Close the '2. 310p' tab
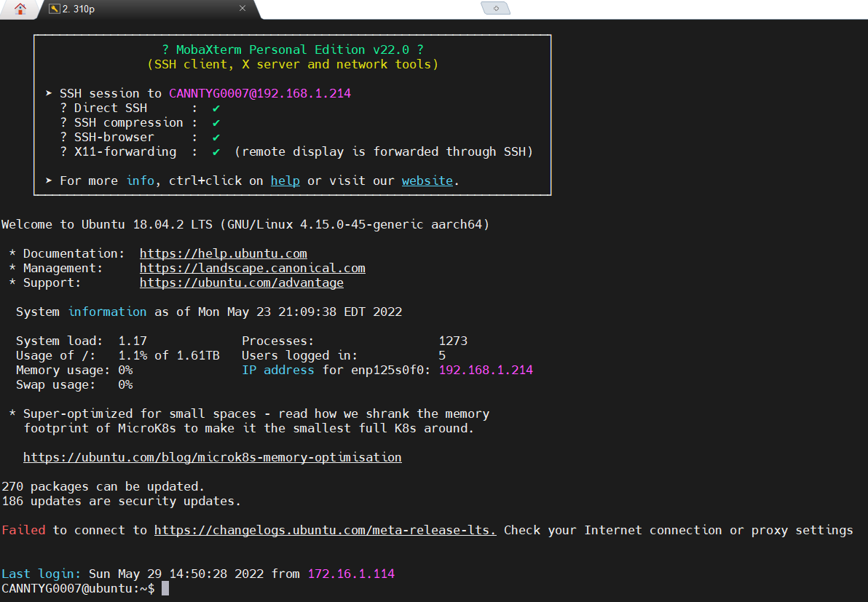The image size is (868, 602). tap(242, 8)
